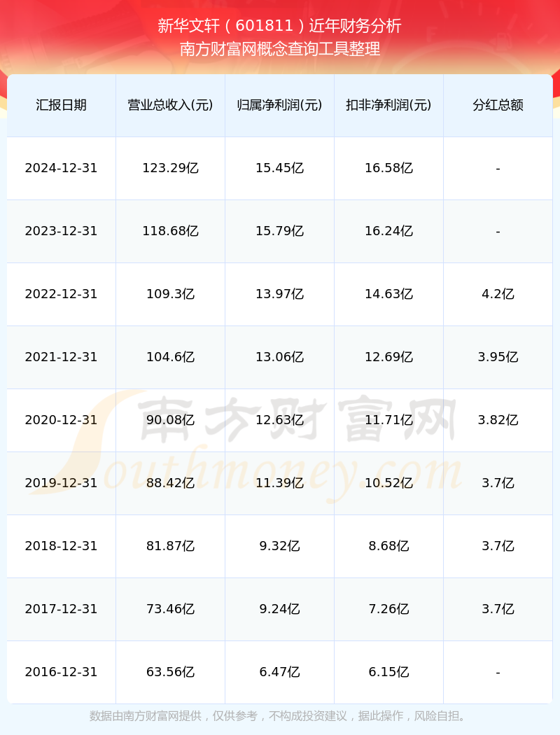
Task: Select the 汇报日期 column header
Action: click(62, 105)
